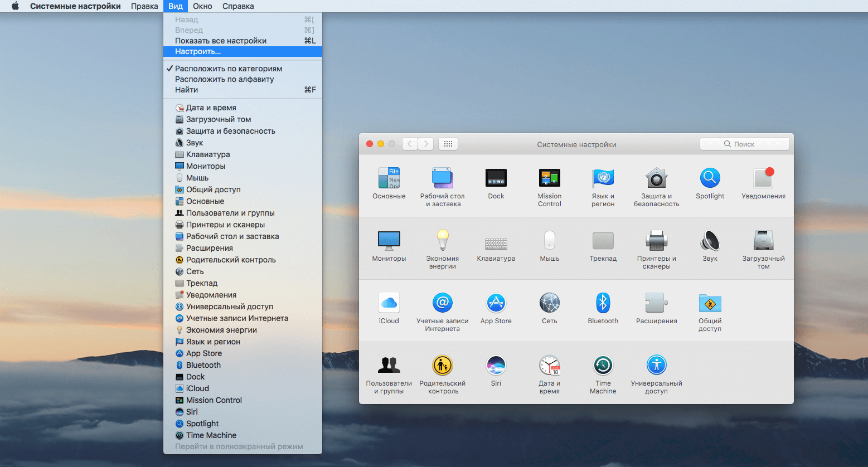Select Принтеры и сканеры in Вид menu
Image resolution: width=868 pixels, height=467 pixels.
point(243,225)
